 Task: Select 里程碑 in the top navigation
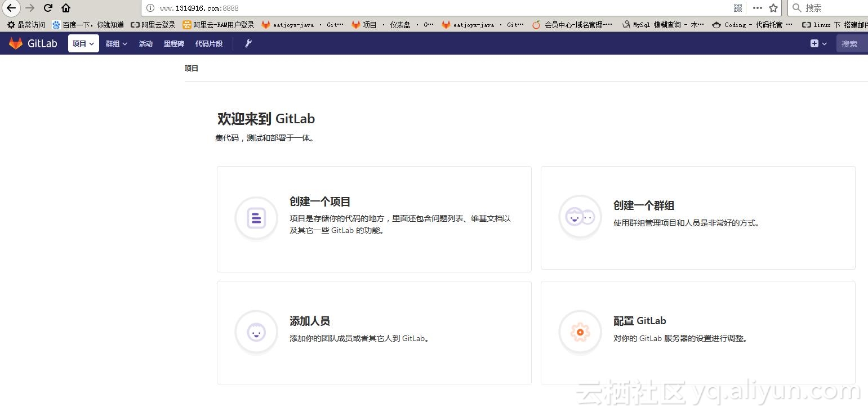[173, 43]
